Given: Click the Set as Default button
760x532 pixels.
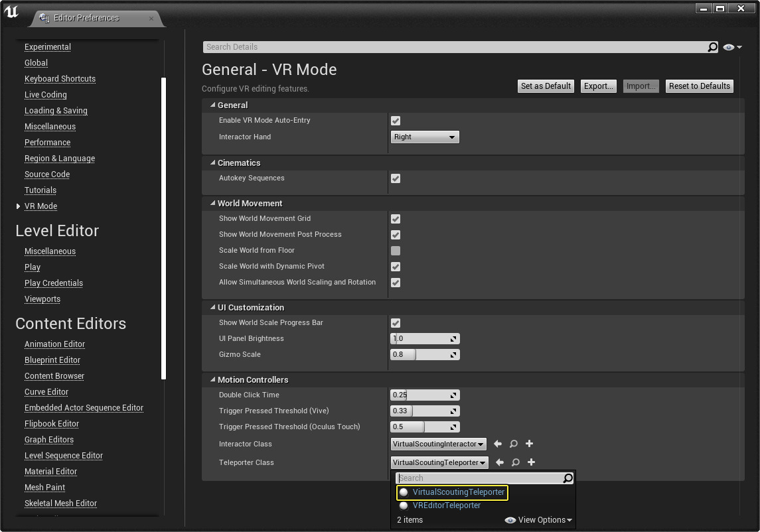Looking at the screenshot, I should click(546, 86).
